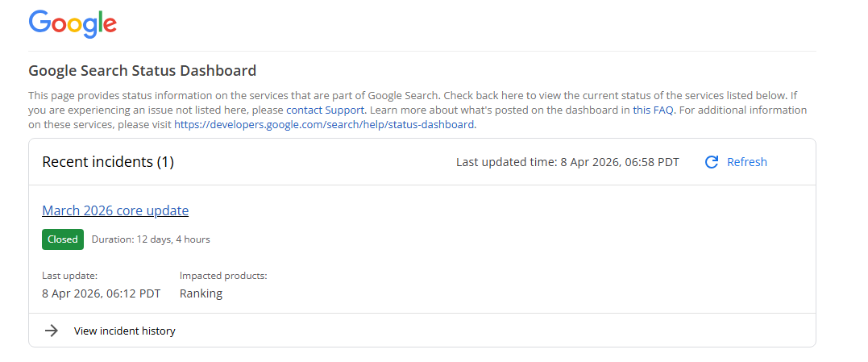Click the Recent incidents (1) heading
Screen dimensions: 868x362
108,162
